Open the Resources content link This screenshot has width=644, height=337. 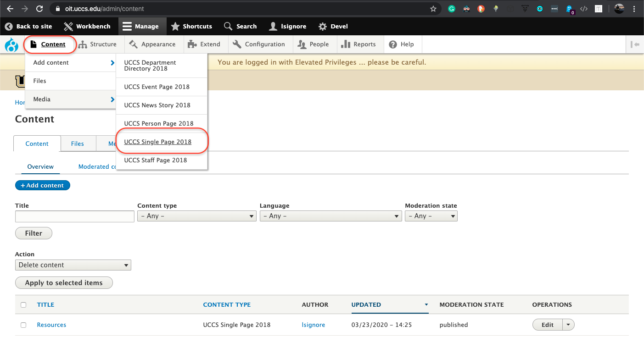tap(51, 325)
